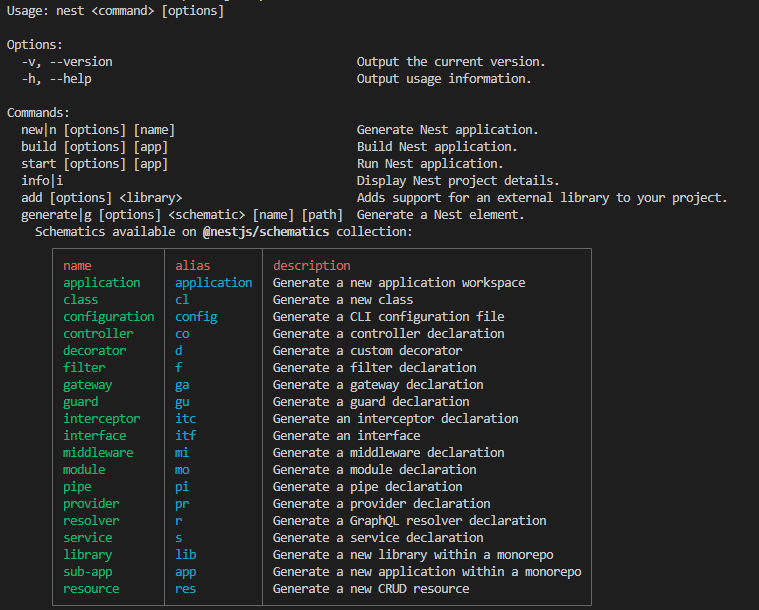Click the 'service' schematic name
The image size is (759, 610).
coord(88,538)
